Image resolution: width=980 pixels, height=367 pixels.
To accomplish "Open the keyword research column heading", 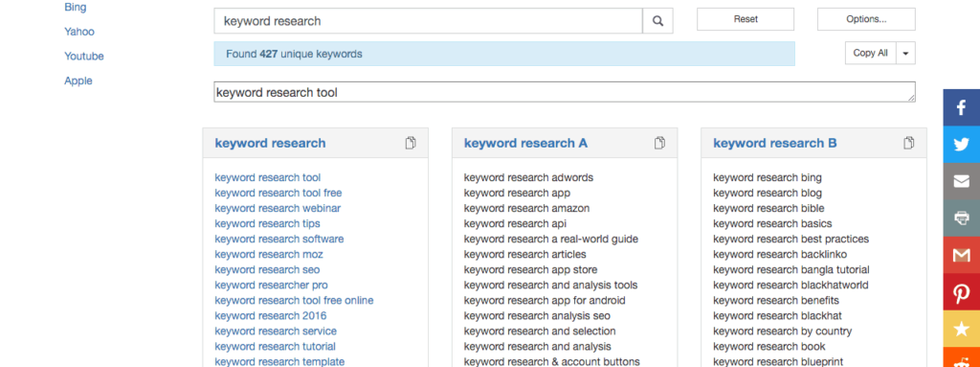I will point(270,144).
